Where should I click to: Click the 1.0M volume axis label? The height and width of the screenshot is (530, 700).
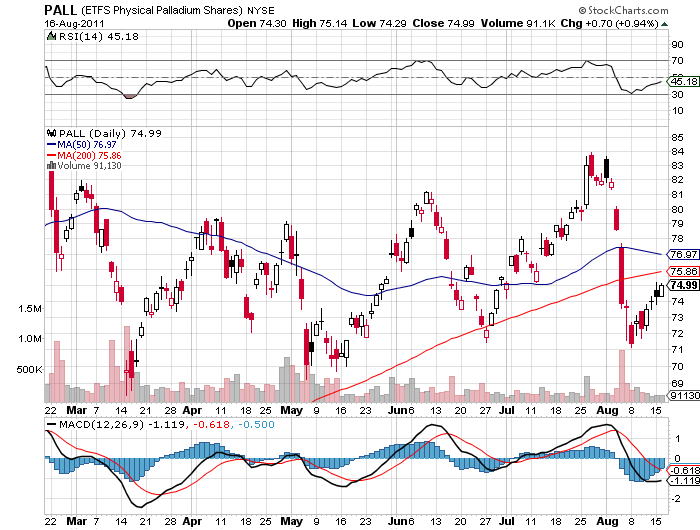30,338
